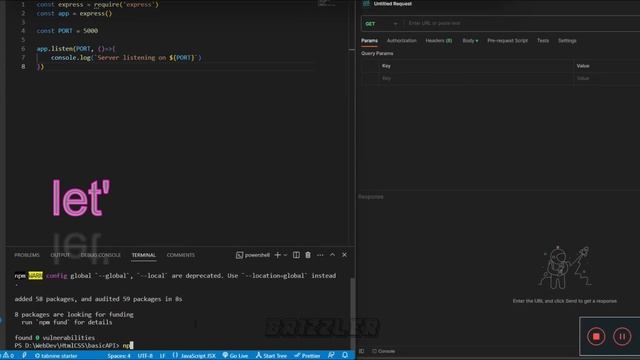The image size is (640, 360).
Task: Close the terminal panel
Action: (x=344, y=255)
